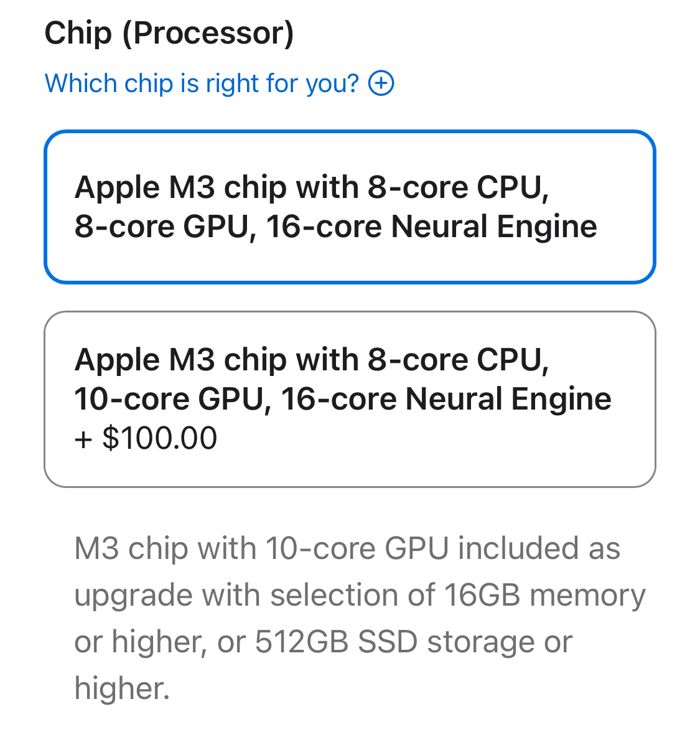Click the "+ $100.00" upgrade price text
Screen dimensions: 700x732
click(146, 438)
